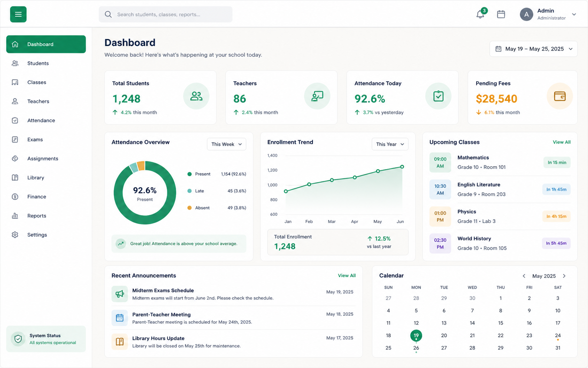
Task: Click World History class title
Action: coord(474,239)
